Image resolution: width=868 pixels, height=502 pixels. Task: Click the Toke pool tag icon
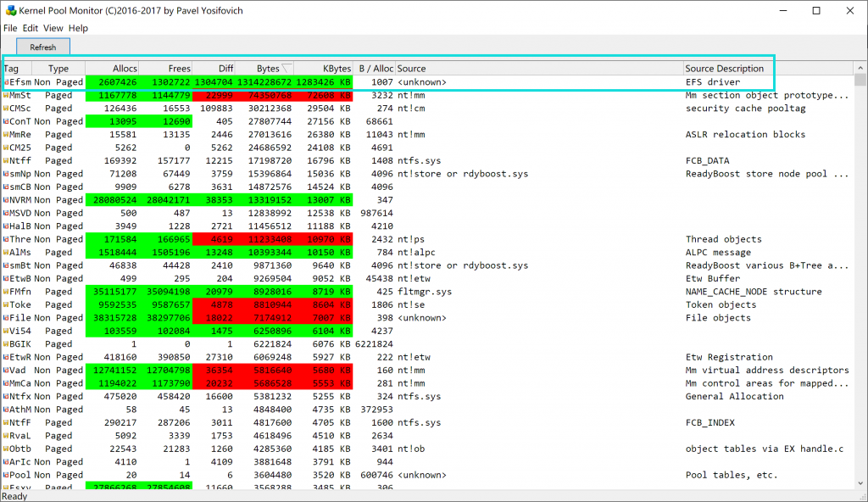(6, 304)
